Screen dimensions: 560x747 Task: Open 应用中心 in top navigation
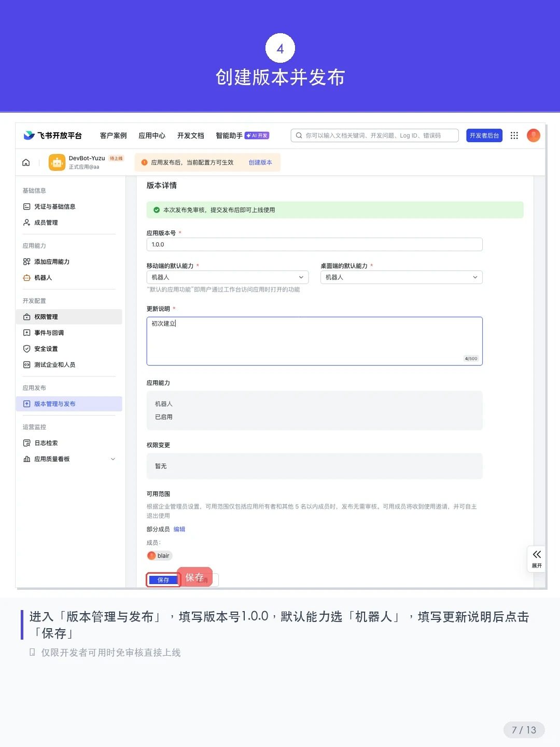pyautogui.click(x=152, y=135)
